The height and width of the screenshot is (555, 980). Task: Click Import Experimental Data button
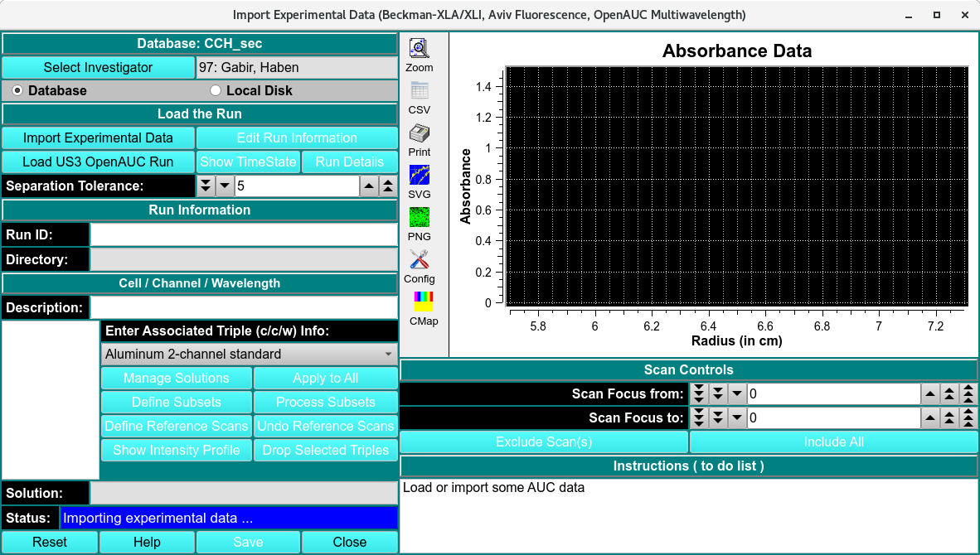[x=98, y=138]
